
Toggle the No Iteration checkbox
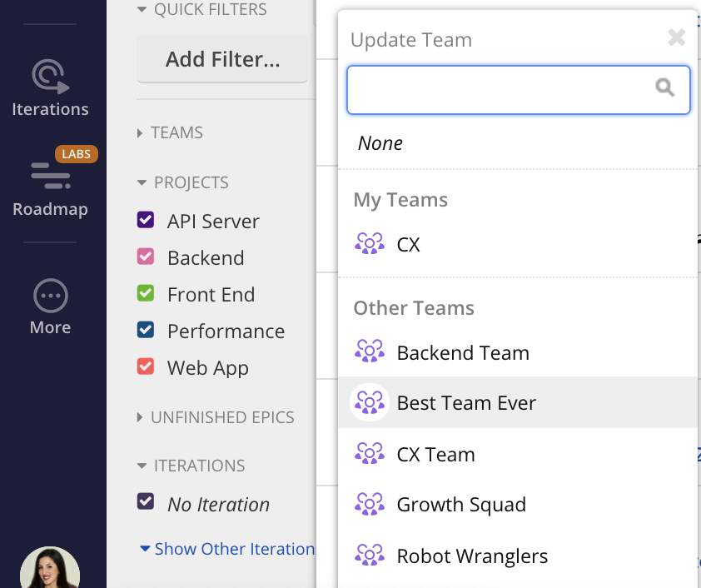pos(146,501)
